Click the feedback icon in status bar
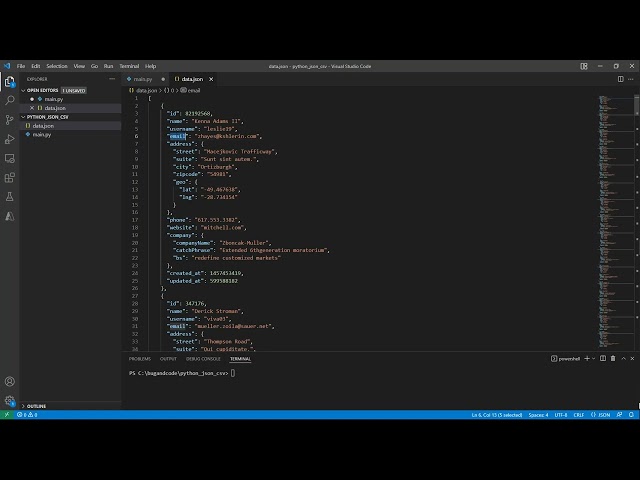640x480 pixels. tap(619, 415)
